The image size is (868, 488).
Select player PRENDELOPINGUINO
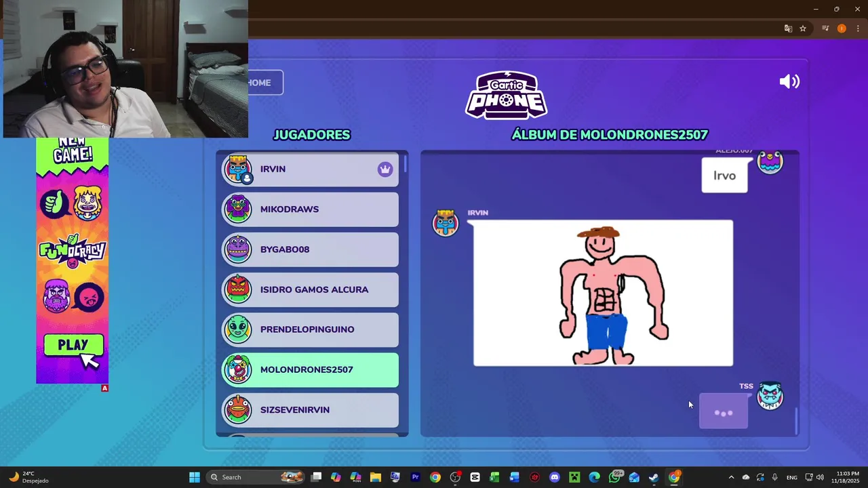(311, 329)
